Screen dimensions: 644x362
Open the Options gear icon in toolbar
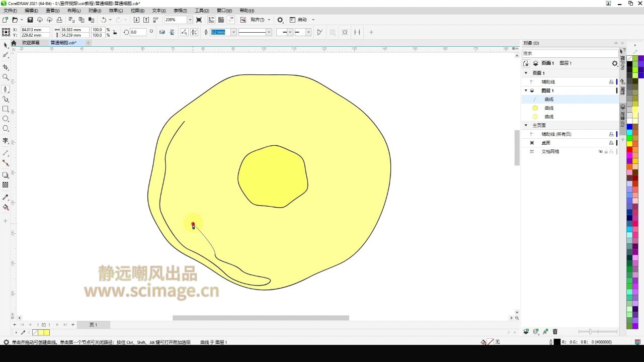point(280,20)
